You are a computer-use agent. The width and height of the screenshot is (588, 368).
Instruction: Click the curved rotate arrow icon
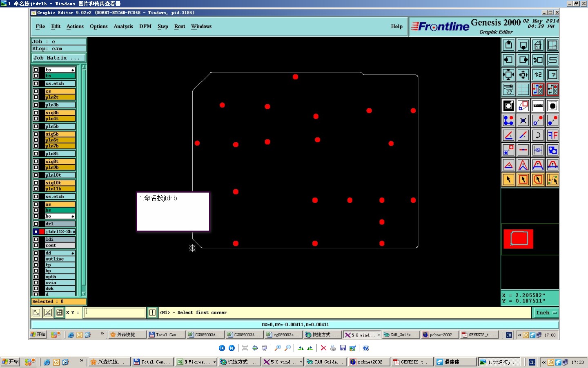coord(538,135)
